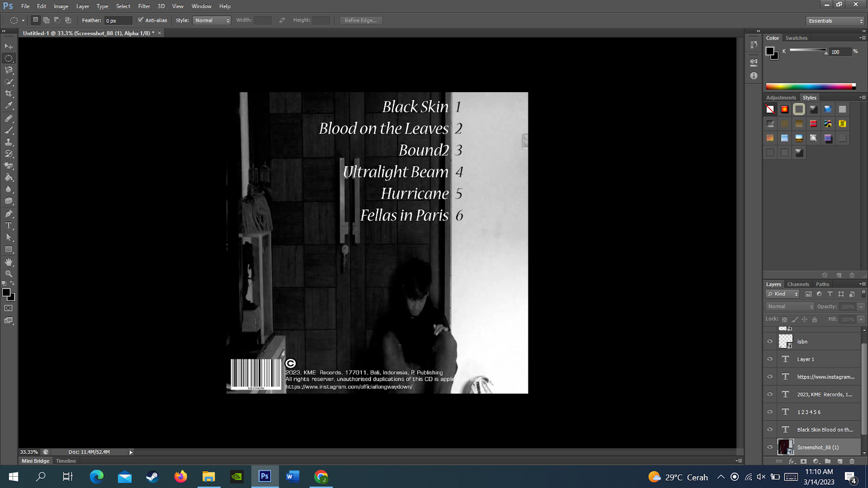Image resolution: width=868 pixels, height=488 pixels.
Task: Filter layers by type layers
Action: [830, 294]
